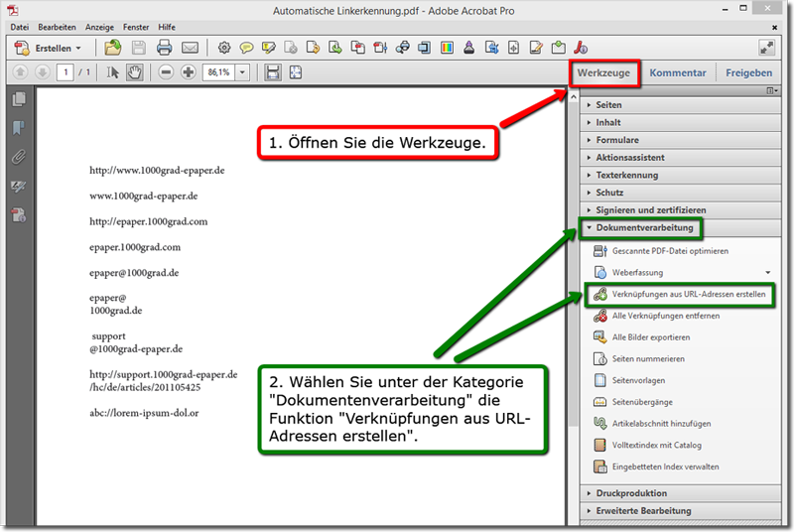This screenshot has width=794, height=532.
Task: Click Volltextindex mit Catalog
Action: pos(647,446)
